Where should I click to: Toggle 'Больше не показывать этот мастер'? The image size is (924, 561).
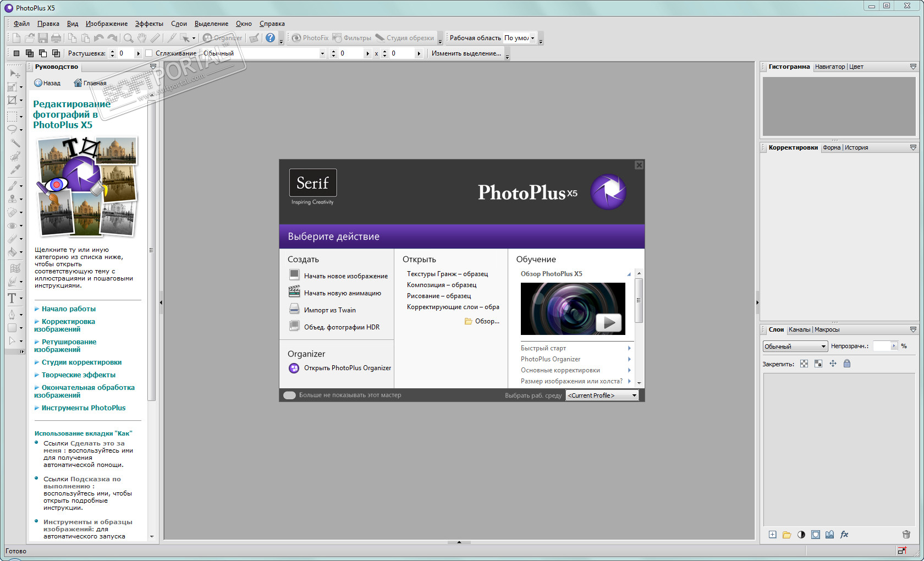pos(289,395)
